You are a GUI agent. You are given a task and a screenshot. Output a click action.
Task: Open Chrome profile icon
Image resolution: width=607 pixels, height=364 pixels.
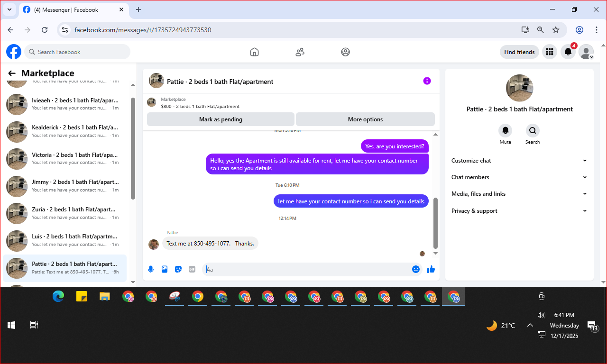(579, 30)
